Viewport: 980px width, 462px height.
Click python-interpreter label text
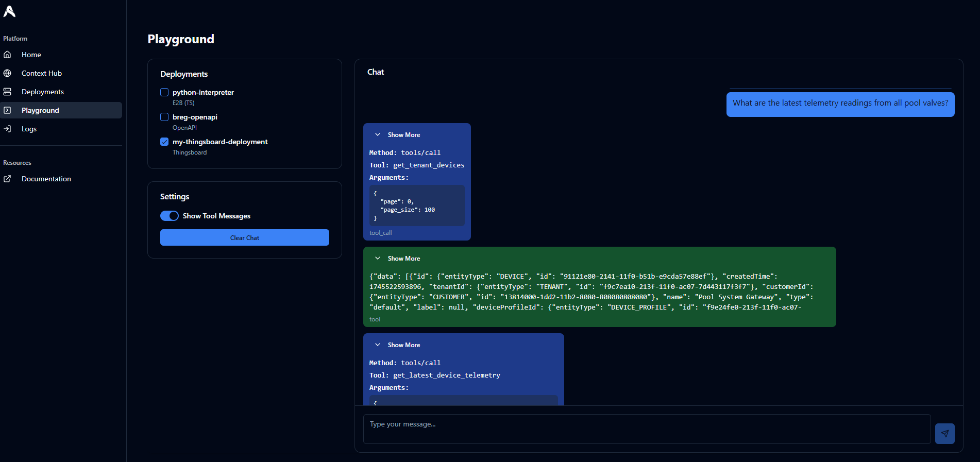(x=203, y=92)
